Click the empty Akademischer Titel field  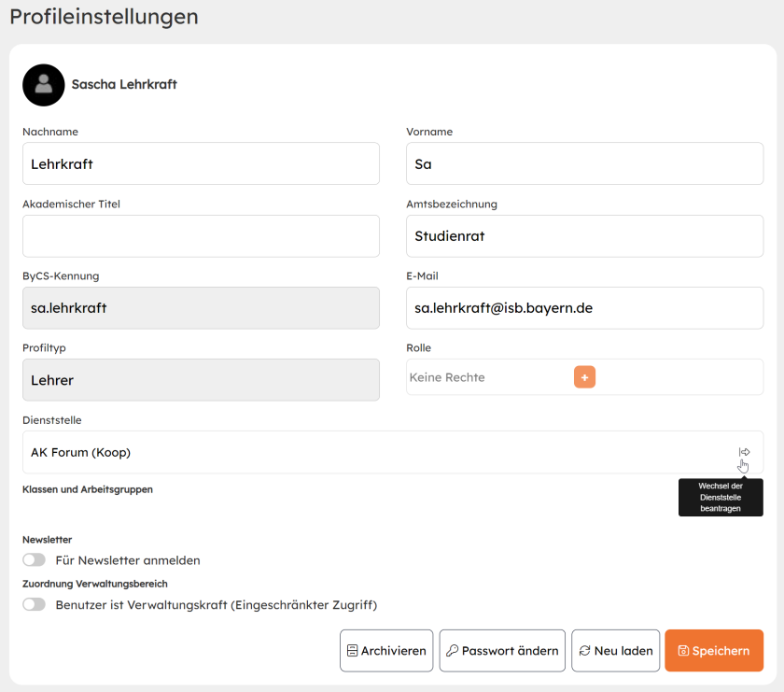click(x=201, y=235)
